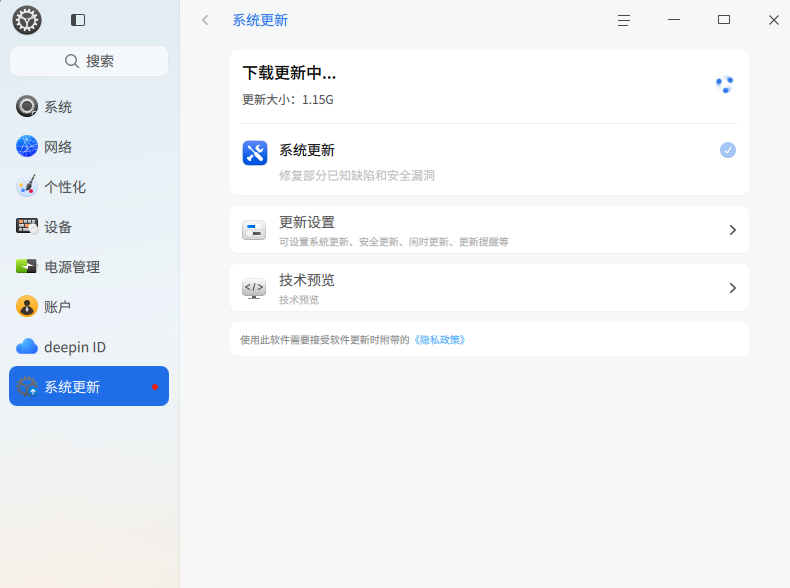Toggle the 系统更新 checkmark
790x588 pixels.
728,150
